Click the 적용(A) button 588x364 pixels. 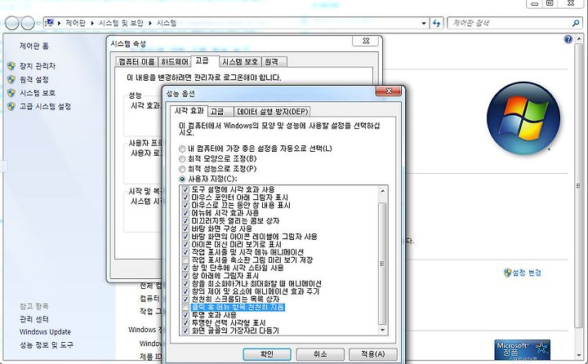(372, 354)
